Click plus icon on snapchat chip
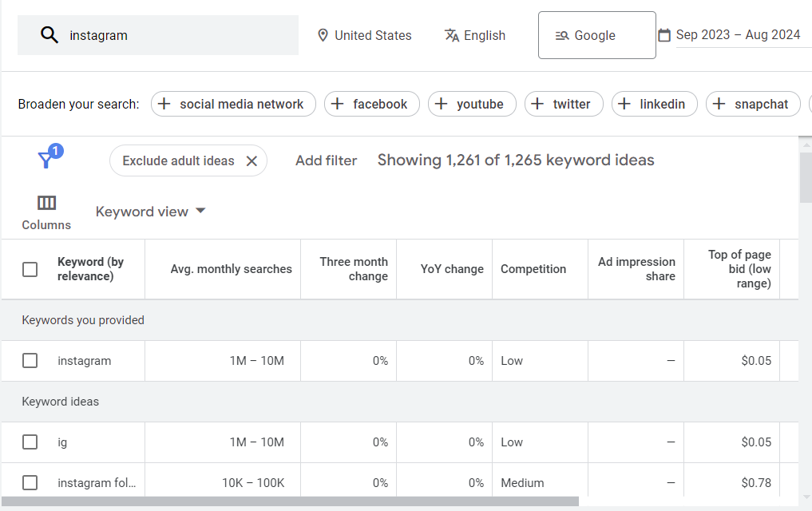The height and width of the screenshot is (511, 812). [x=719, y=104]
